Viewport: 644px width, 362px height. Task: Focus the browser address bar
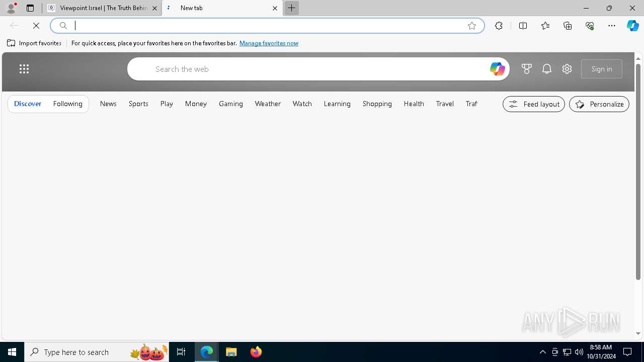tap(267, 26)
